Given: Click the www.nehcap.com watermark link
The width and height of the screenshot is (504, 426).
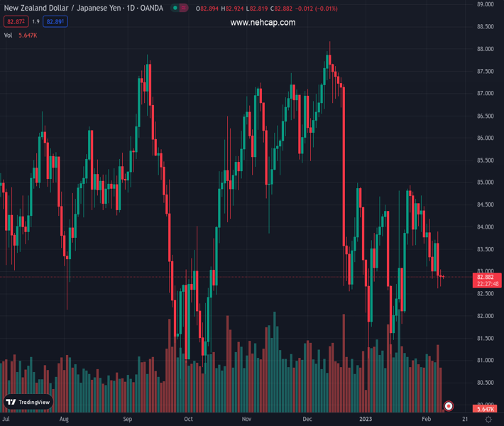Looking at the screenshot, I should [263, 23].
